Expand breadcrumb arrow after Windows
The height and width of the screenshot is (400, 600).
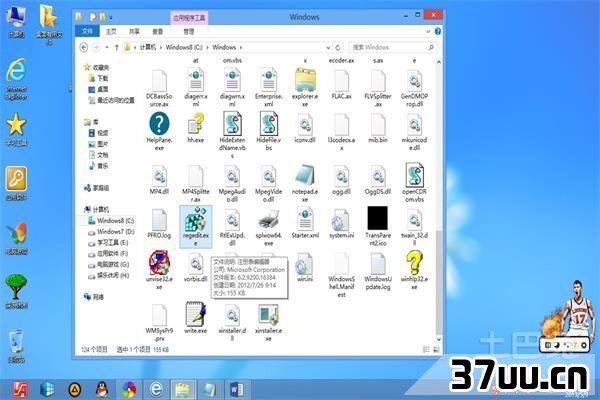241,47
